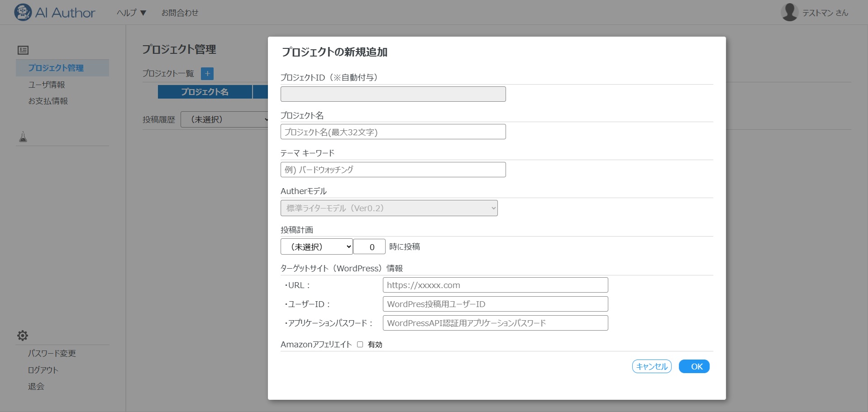Click the plus icon beside プロジェクト一覧
The image size is (868, 412).
click(207, 73)
